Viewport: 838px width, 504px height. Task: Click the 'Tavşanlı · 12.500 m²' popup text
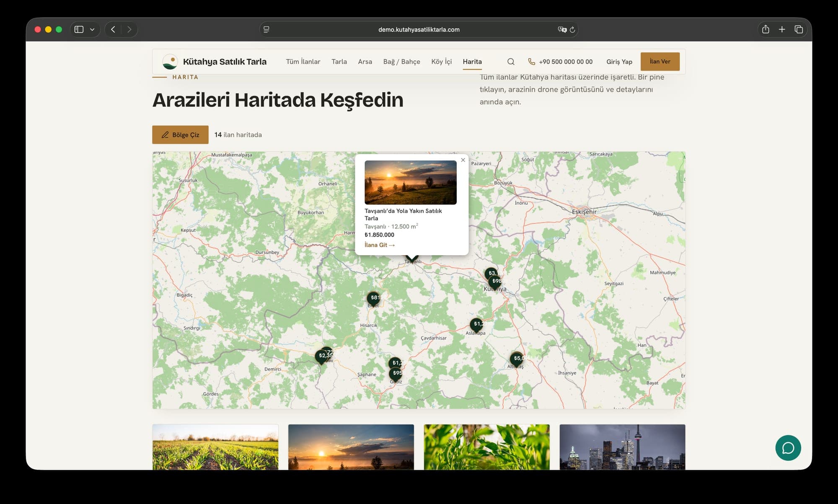point(391,226)
